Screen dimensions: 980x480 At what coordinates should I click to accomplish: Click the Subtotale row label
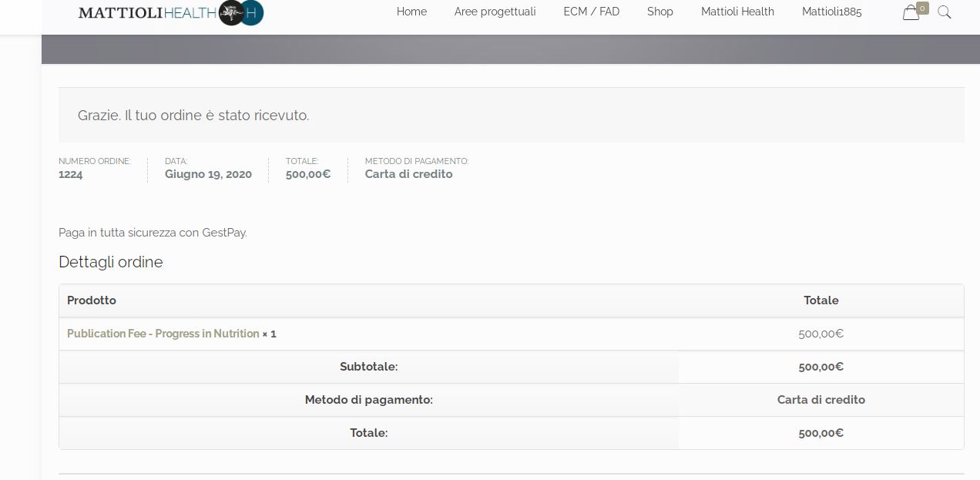coord(368,367)
